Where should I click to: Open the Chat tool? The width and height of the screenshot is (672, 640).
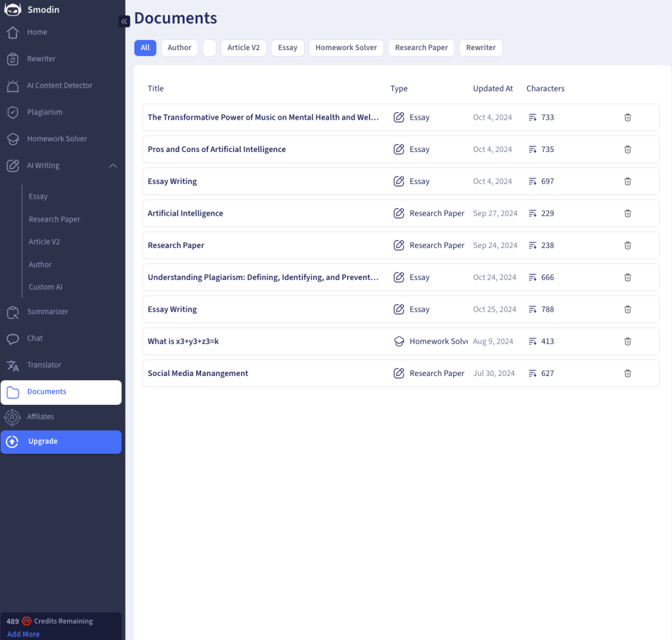(35, 338)
